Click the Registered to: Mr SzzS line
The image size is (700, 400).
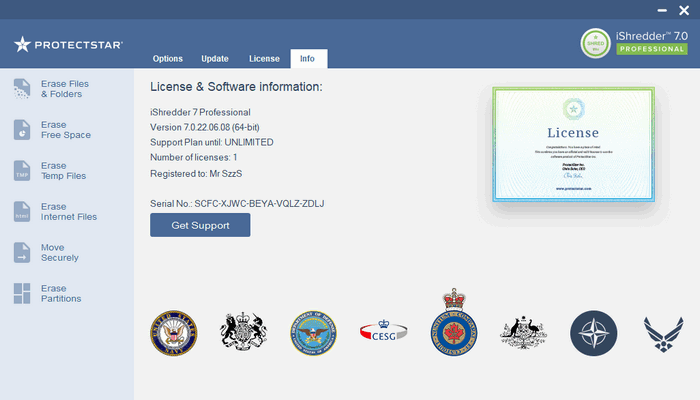point(196,174)
